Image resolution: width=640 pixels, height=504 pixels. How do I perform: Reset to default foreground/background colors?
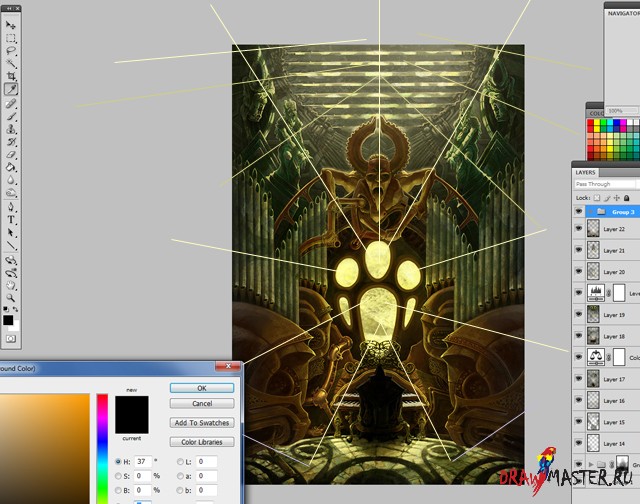click(6, 309)
